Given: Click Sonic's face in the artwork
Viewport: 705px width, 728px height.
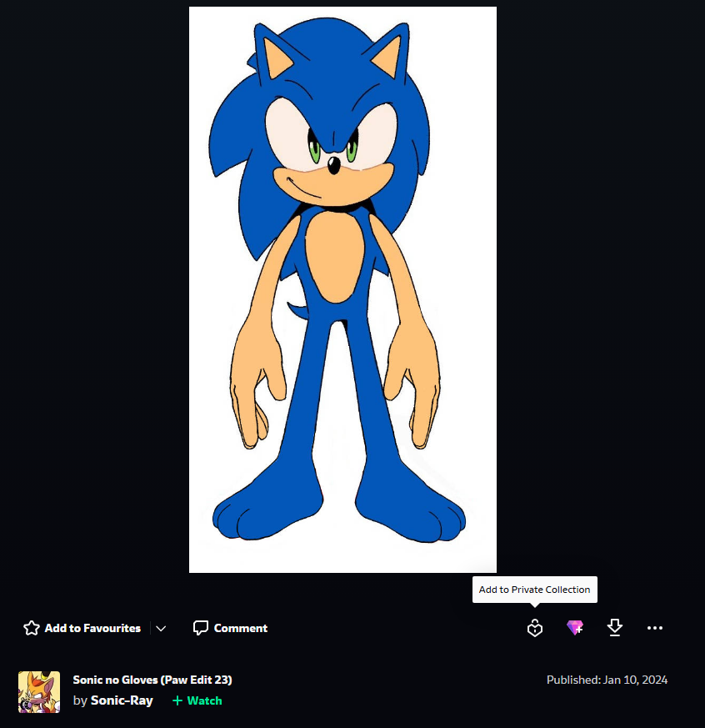Looking at the screenshot, I should (333, 148).
